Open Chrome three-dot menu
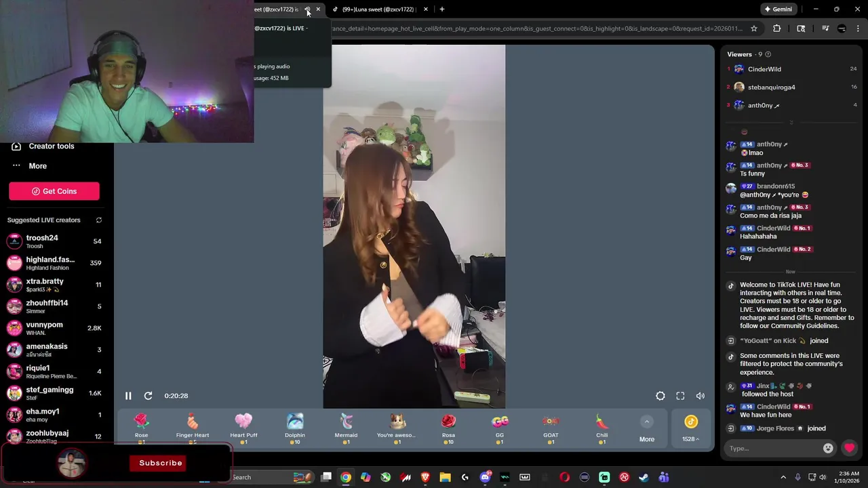This screenshot has height=488, width=868. (858, 28)
